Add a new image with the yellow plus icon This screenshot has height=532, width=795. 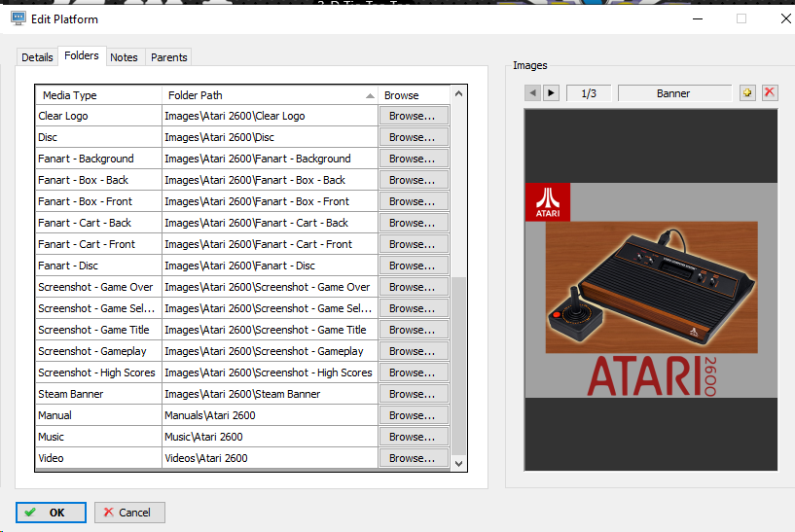[x=747, y=92]
